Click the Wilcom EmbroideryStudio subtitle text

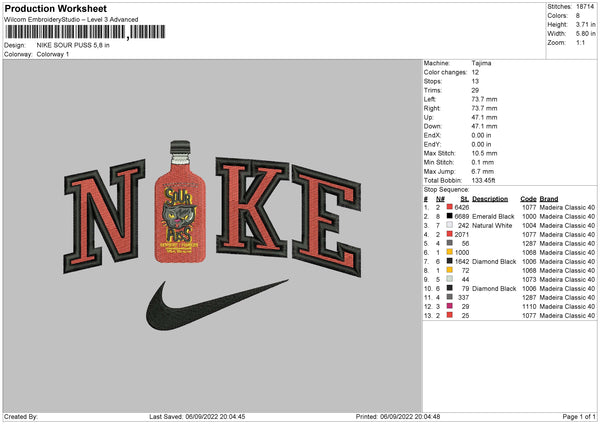click(x=71, y=19)
